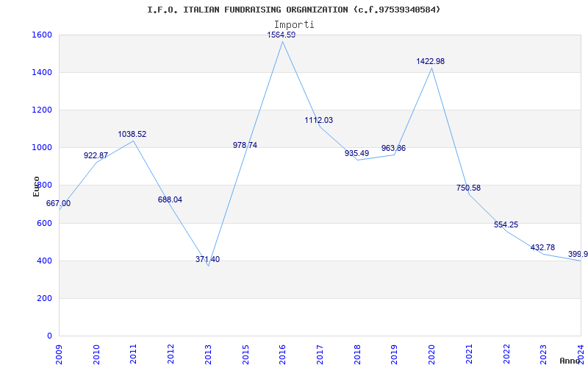The height and width of the screenshot is (368, 588).
Task: Select the 963.86 data label
Action: pyautogui.click(x=393, y=148)
